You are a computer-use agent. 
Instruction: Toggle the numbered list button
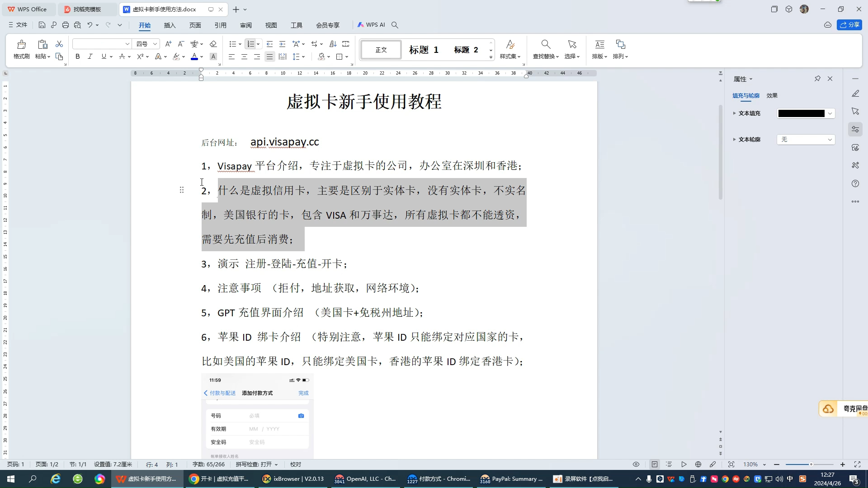(250, 44)
